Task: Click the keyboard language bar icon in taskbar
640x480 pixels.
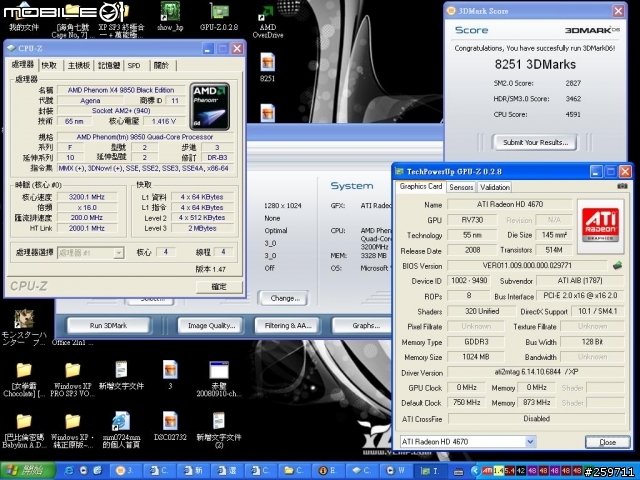Action: (459, 471)
